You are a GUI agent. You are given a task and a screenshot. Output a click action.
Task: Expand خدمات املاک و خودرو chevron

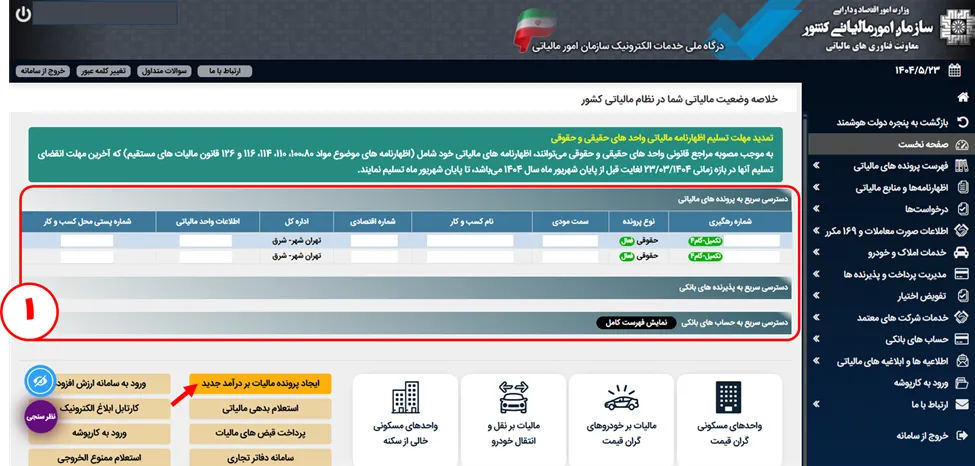coord(815,253)
